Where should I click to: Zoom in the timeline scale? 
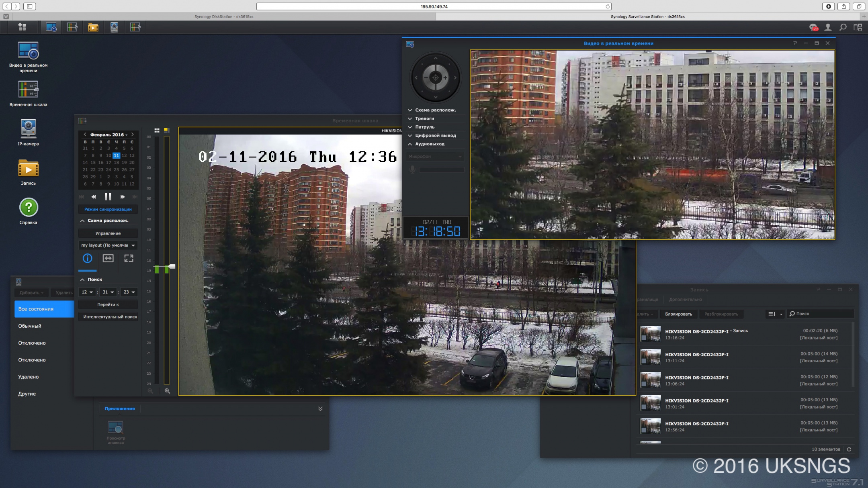167,391
